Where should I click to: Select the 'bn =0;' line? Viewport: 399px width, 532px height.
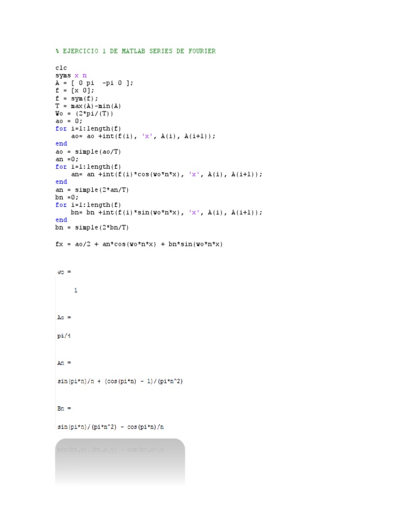pos(67,197)
